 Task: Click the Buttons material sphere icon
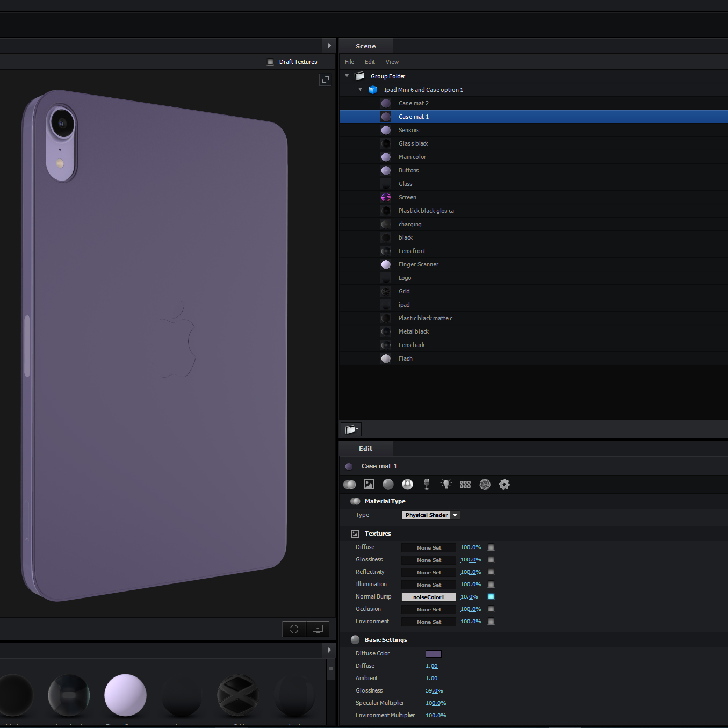(x=386, y=170)
